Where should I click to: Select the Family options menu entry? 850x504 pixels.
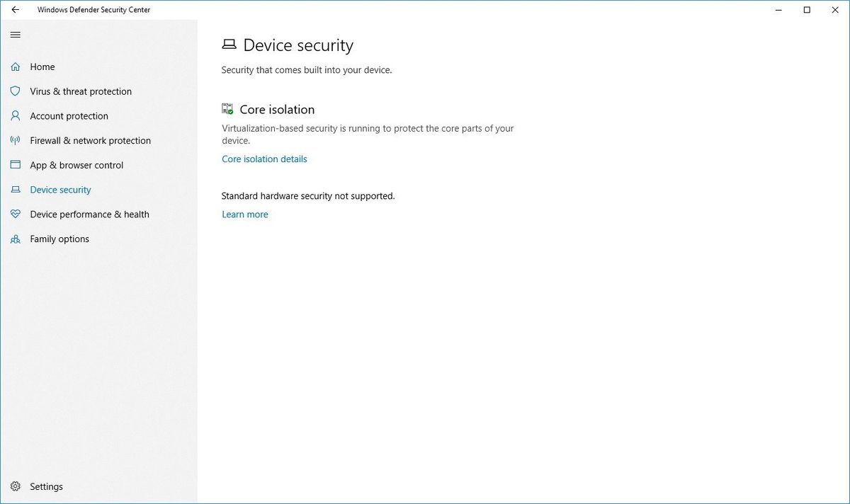coord(59,239)
